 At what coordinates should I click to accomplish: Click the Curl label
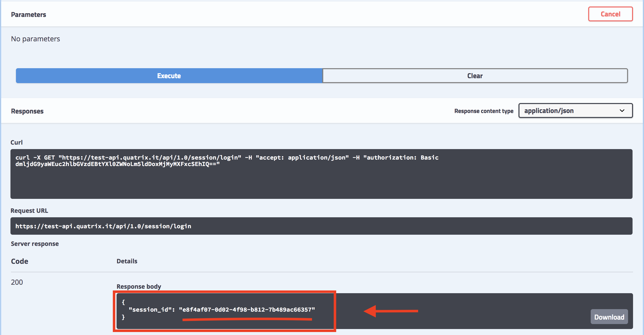tap(16, 142)
